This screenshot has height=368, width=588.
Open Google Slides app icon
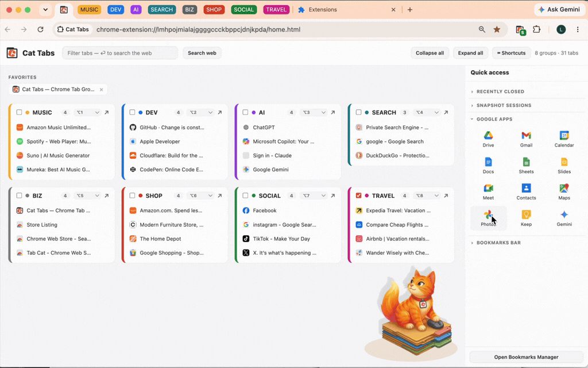pos(564,165)
